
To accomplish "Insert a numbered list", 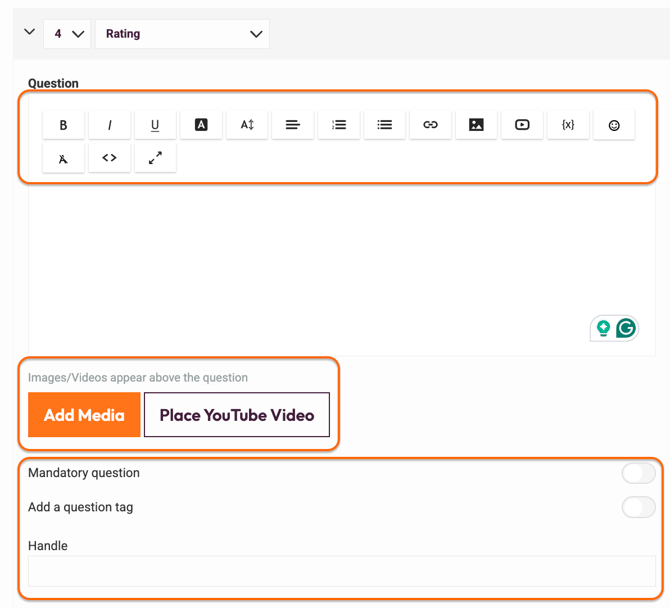I will [339, 125].
